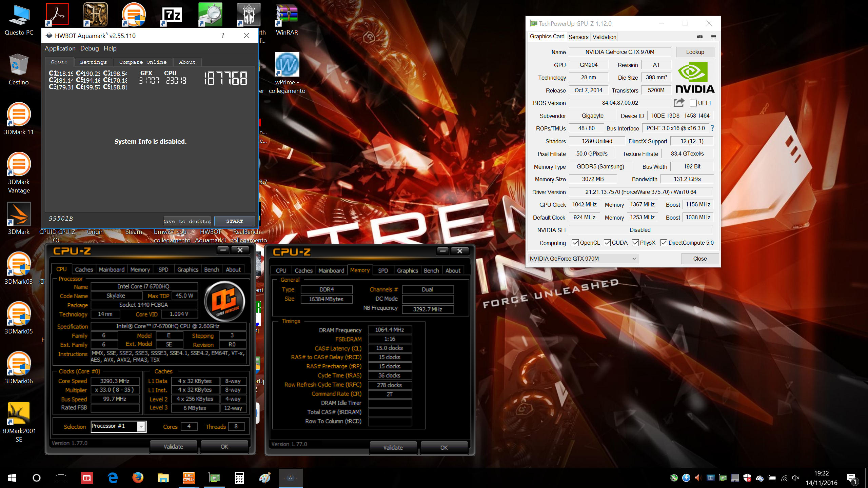Click the volume speaker tray icon

tap(796, 478)
